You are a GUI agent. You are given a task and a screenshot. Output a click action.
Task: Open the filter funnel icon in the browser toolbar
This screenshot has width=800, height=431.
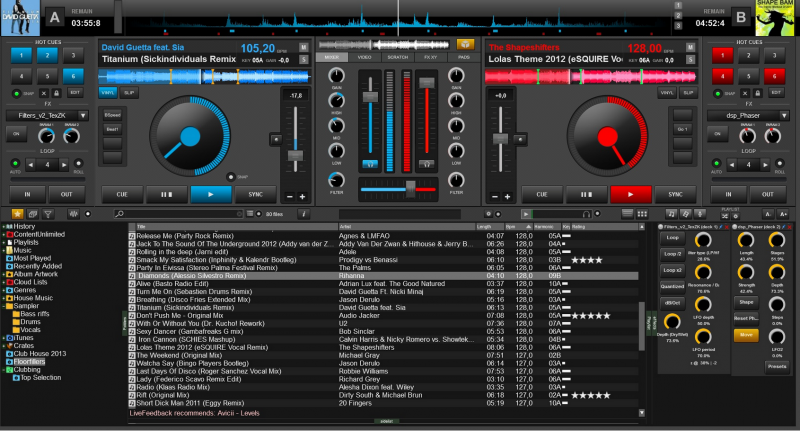[48, 214]
